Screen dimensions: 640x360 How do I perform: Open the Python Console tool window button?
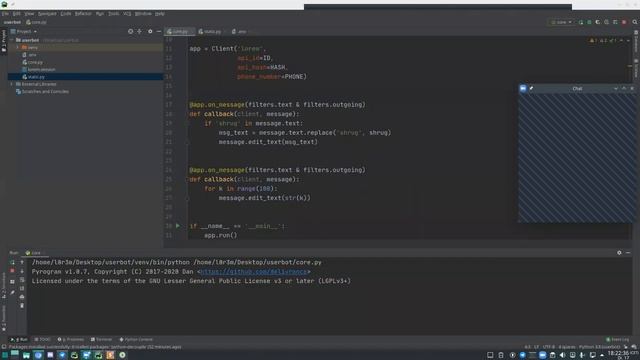pos(136,340)
